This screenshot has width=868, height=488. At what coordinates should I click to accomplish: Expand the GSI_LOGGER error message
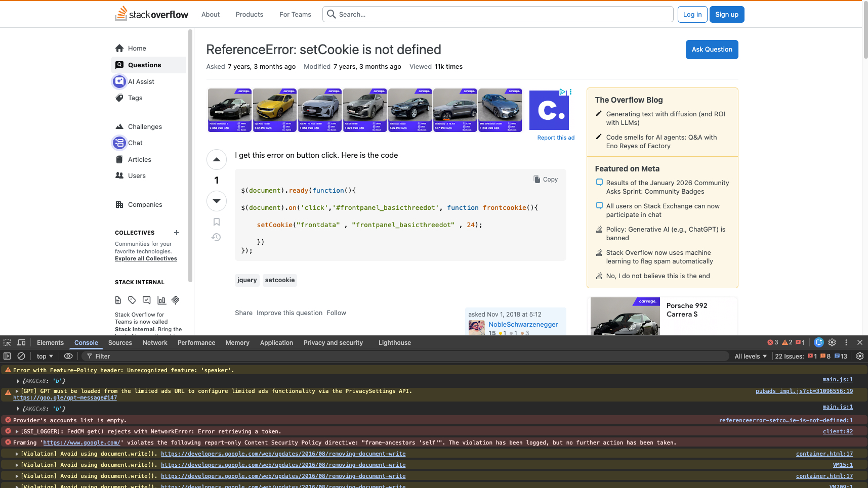point(17,431)
